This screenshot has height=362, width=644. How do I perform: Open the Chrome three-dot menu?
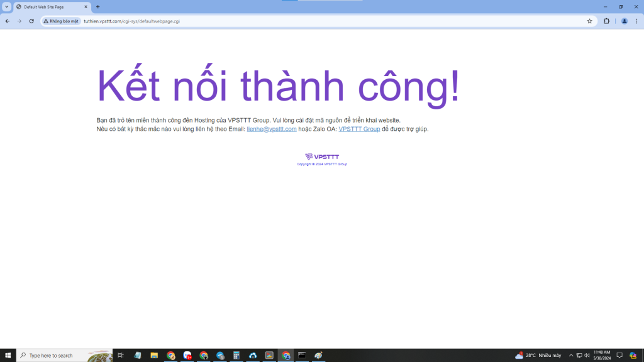pos(636,21)
